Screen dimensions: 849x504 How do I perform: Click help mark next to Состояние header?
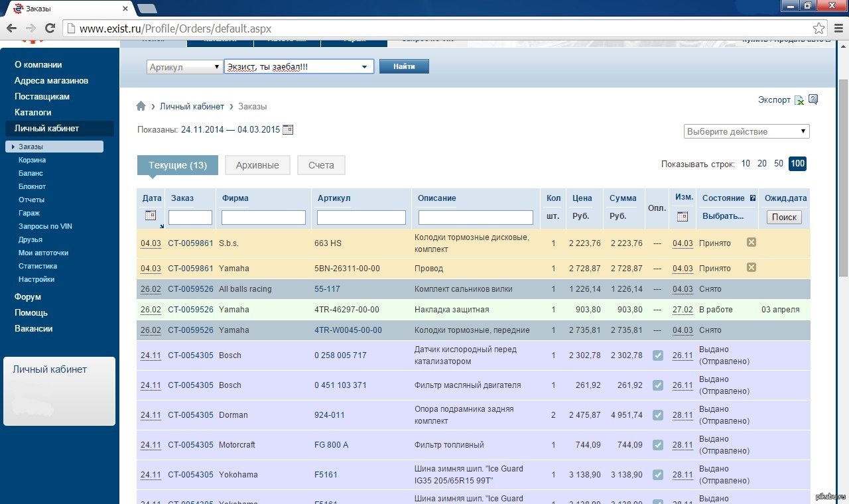pos(753,198)
